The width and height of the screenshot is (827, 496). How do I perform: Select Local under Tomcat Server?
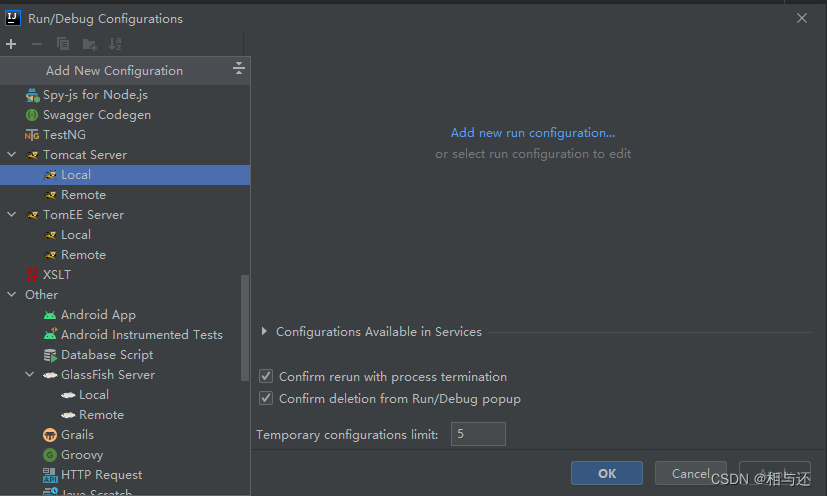125,175
